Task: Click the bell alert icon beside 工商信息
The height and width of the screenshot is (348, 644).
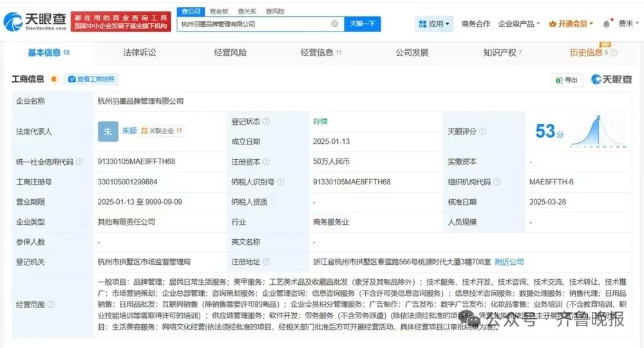Action: point(54,79)
